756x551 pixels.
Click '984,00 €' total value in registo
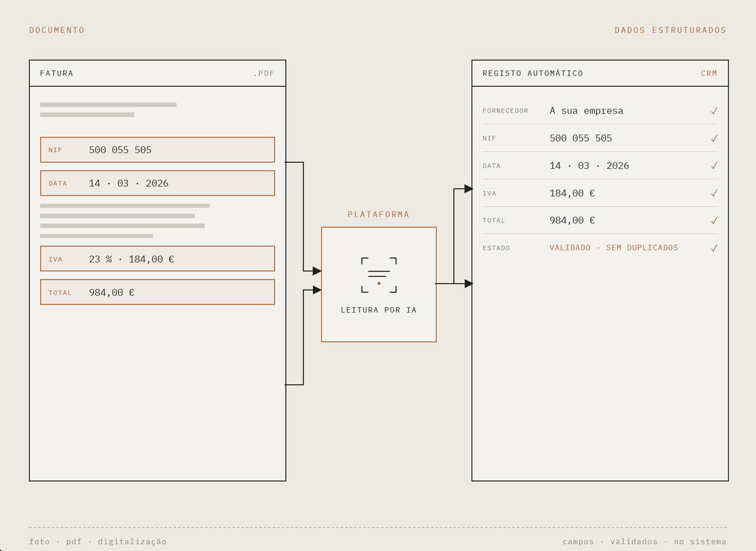tap(572, 221)
